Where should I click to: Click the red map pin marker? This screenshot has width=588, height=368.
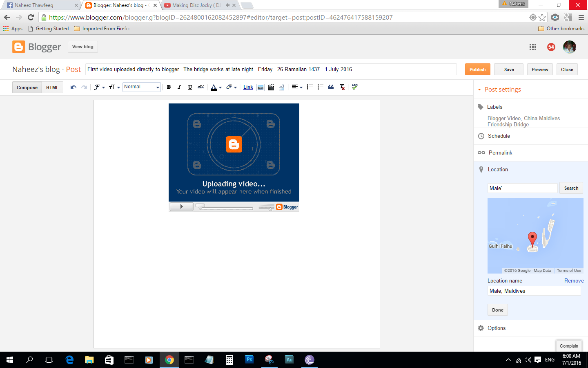tap(532, 239)
